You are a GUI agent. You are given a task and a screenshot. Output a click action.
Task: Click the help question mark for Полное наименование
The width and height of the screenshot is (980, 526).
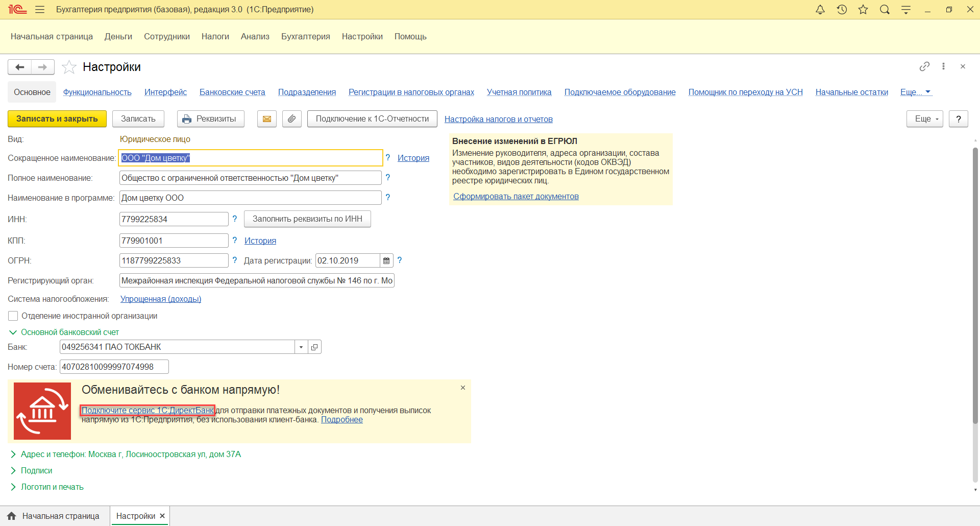[388, 177]
